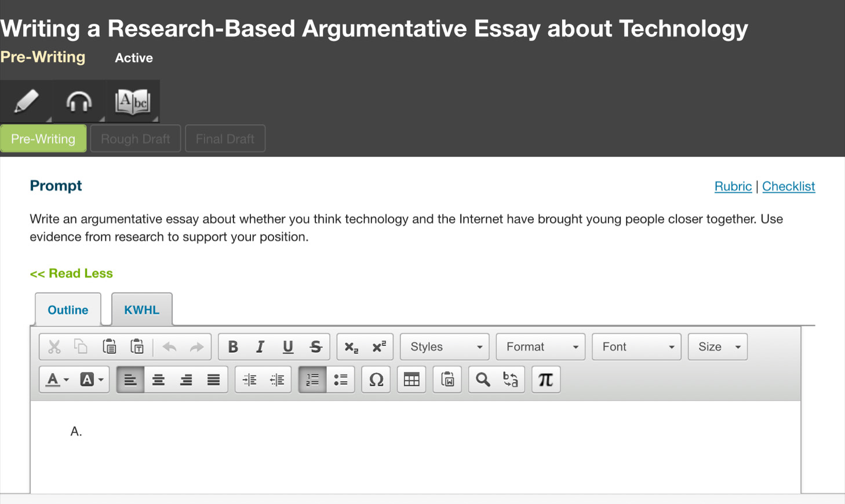Open the headphones audio tool
The image size is (845, 504).
click(79, 101)
